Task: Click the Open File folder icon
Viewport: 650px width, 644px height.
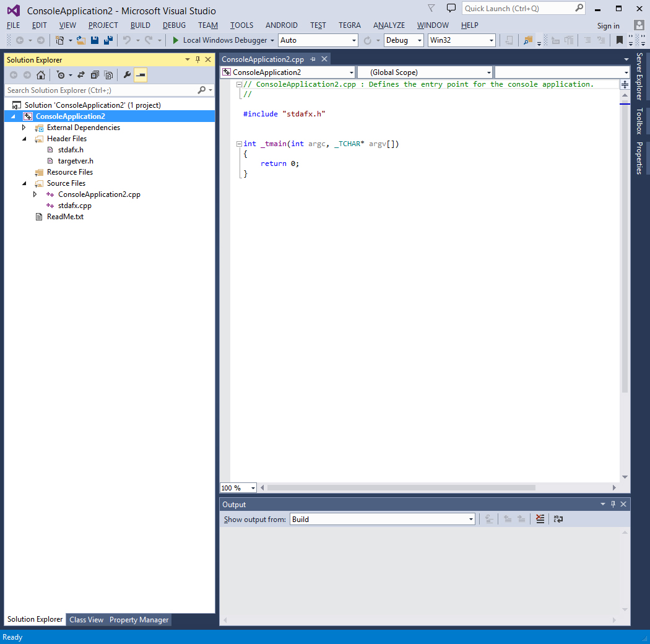Action: 81,40
